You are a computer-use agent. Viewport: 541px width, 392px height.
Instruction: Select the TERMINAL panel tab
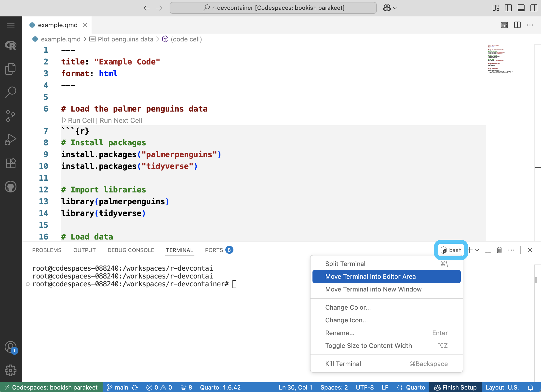coord(179,250)
